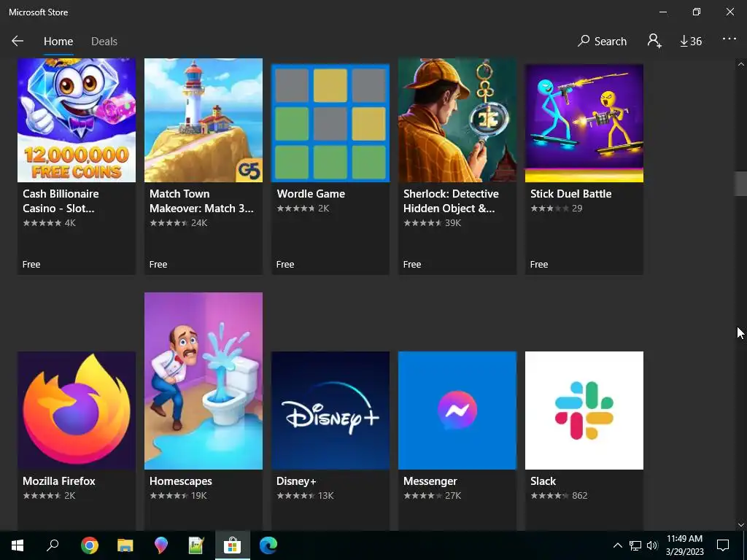Open the green notepad taskbar app
The width and height of the screenshot is (747, 560).
click(196, 545)
